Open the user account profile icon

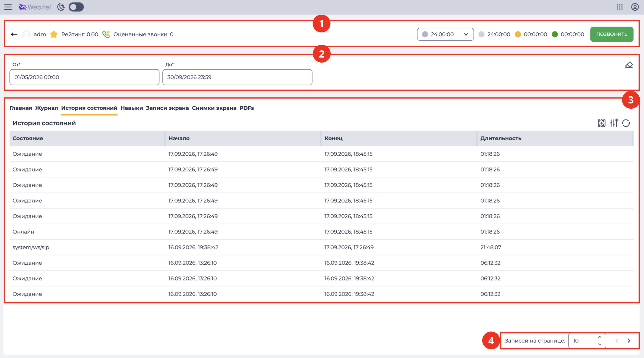(x=635, y=7)
